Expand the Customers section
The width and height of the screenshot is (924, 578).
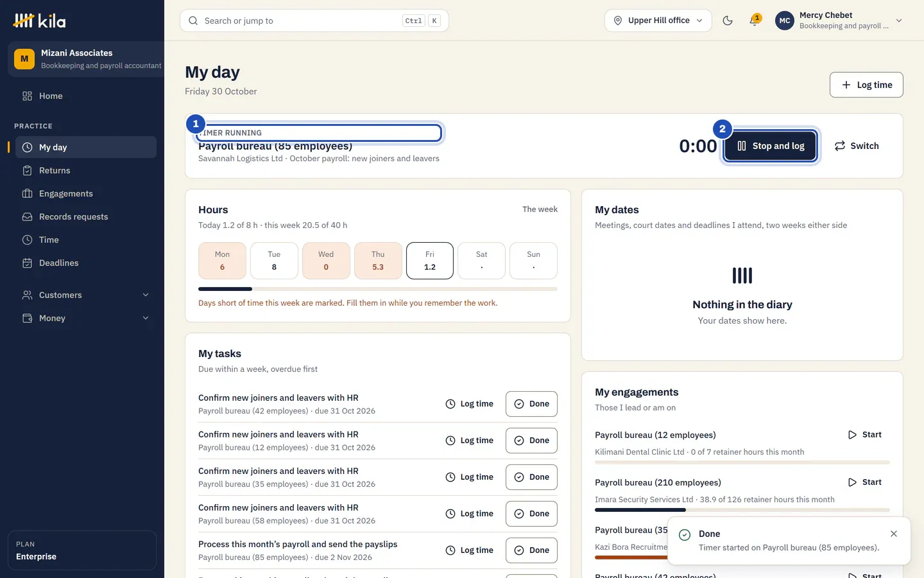coord(86,295)
